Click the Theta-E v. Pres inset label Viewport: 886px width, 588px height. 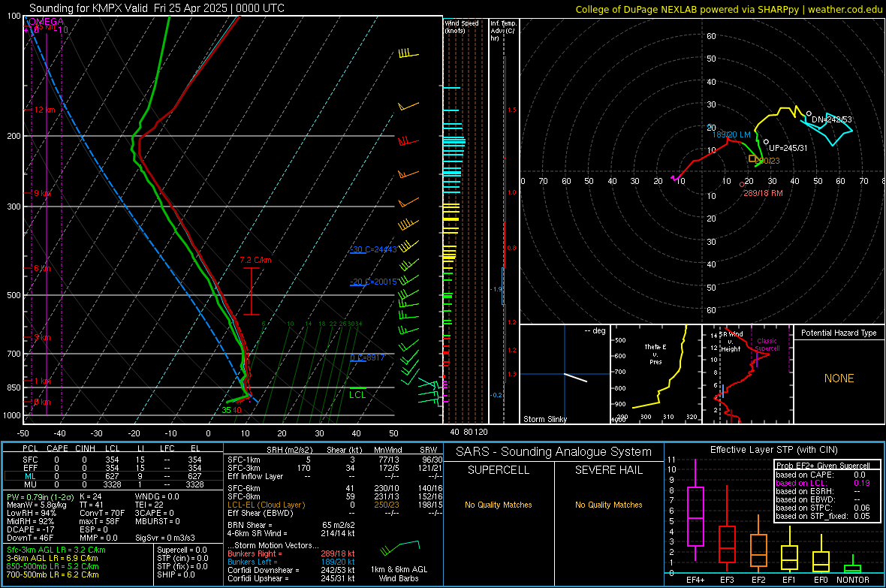click(655, 354)
